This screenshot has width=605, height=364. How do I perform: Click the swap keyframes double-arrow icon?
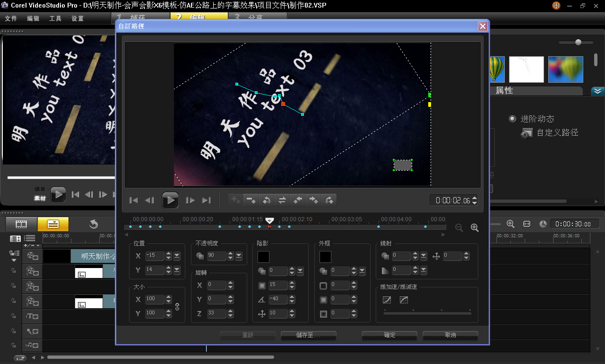[282, 200]
